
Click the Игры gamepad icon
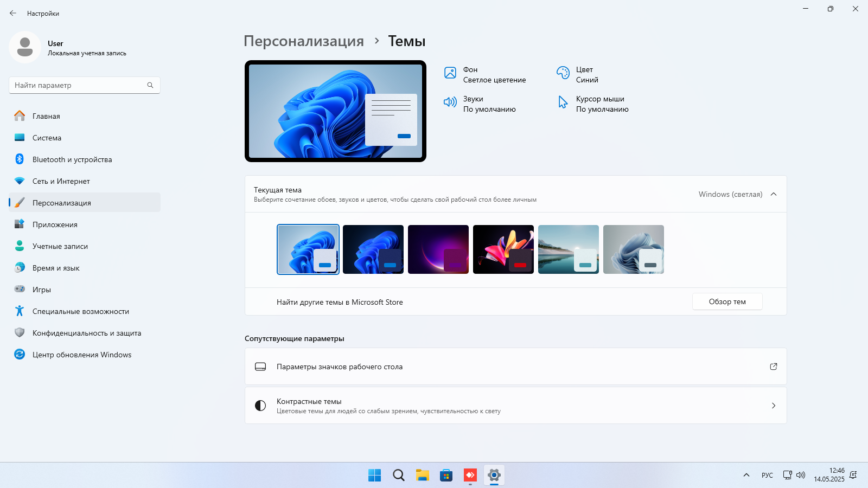(x=20, y=290)
